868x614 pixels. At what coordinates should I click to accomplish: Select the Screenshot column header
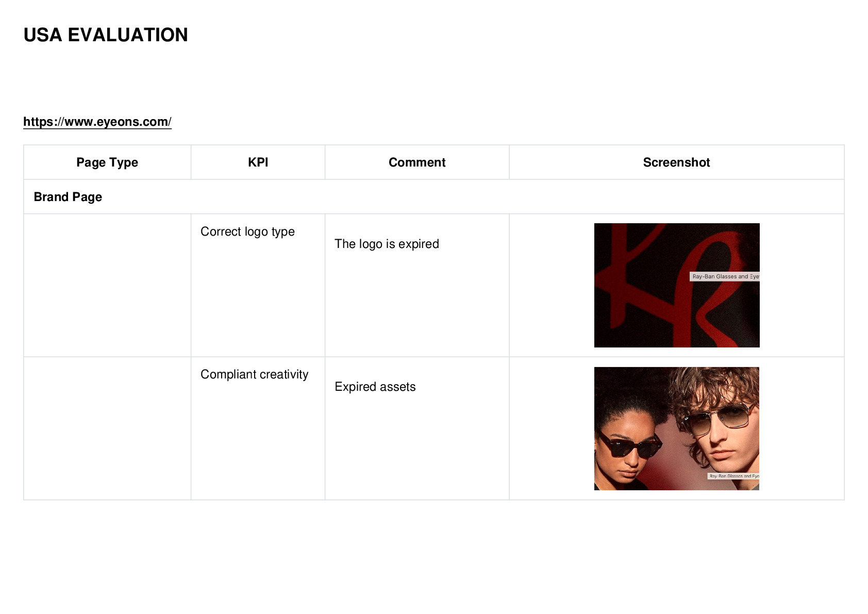click(677, 162)
